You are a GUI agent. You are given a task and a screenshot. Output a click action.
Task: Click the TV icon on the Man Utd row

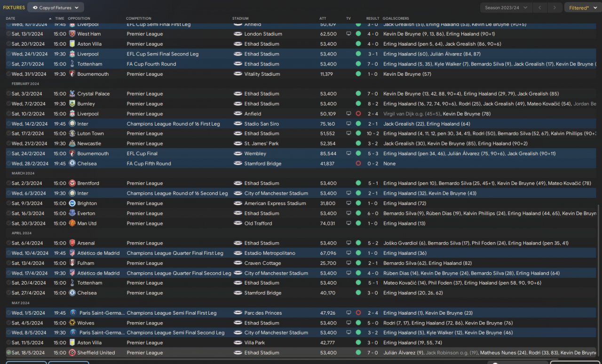click(349, 223)
